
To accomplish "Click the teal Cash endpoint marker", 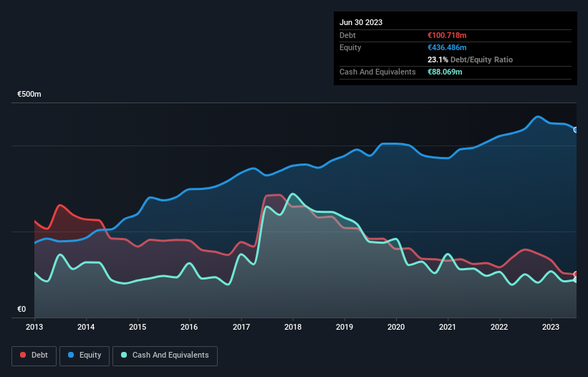I will 576,280.
